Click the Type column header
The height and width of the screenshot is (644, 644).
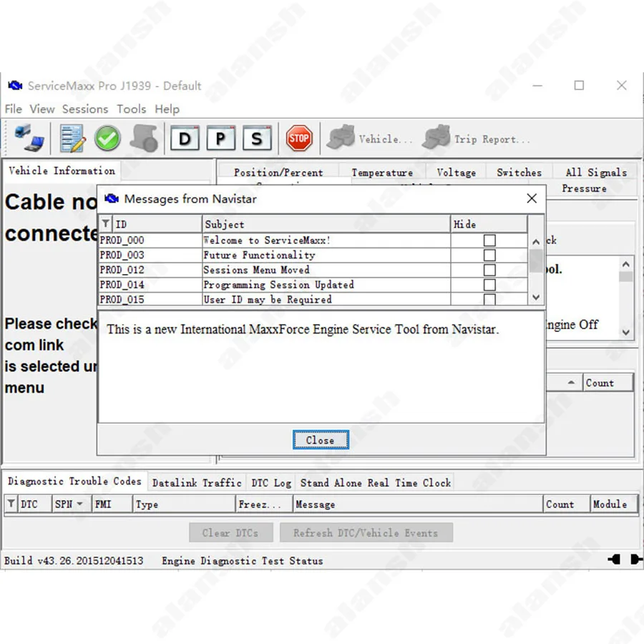pos(184,504)
